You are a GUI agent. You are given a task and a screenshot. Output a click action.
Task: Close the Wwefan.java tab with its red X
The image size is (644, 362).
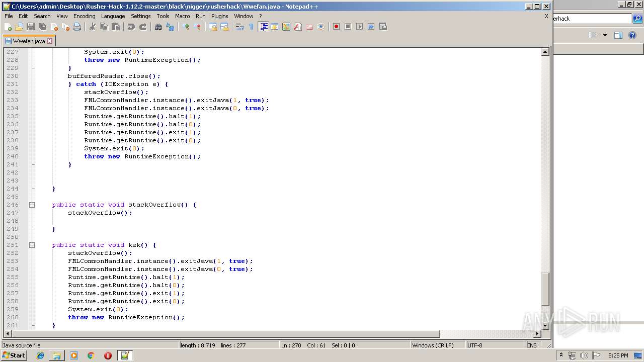click(x=49, y=41)
